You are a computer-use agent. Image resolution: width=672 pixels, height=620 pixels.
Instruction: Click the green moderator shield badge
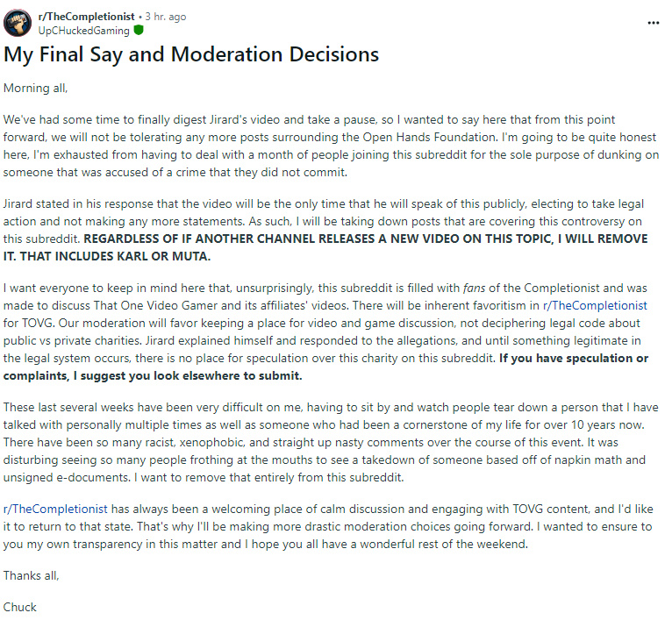click(x=139, y=30)
